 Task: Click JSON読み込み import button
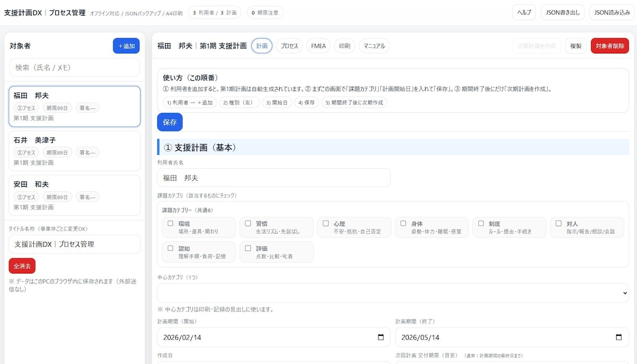[x=612, y=13]
